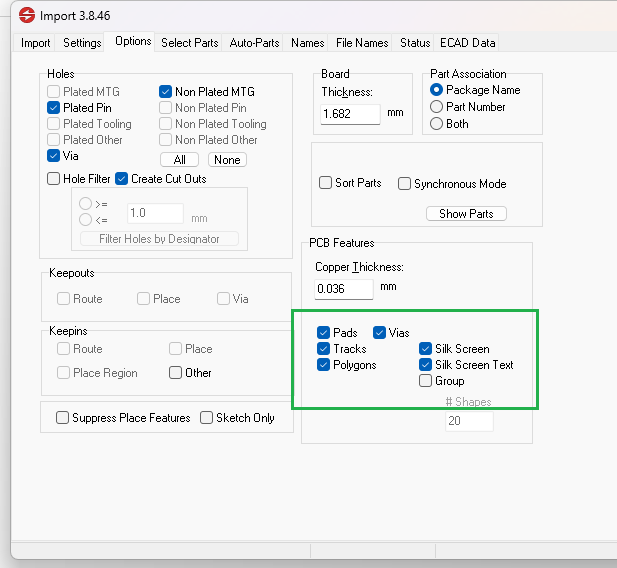Viewport: 617px width, 568px height.
Task: Disable the Non Plated MTG checkbox
Action: [166, 92]
